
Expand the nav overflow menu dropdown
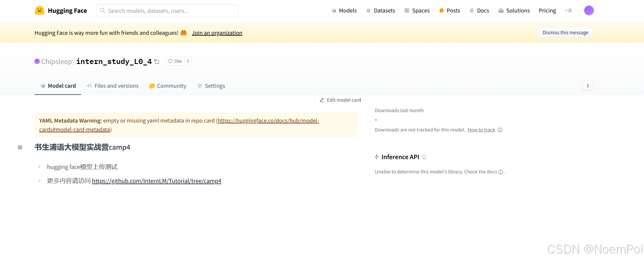click(568, 10)
